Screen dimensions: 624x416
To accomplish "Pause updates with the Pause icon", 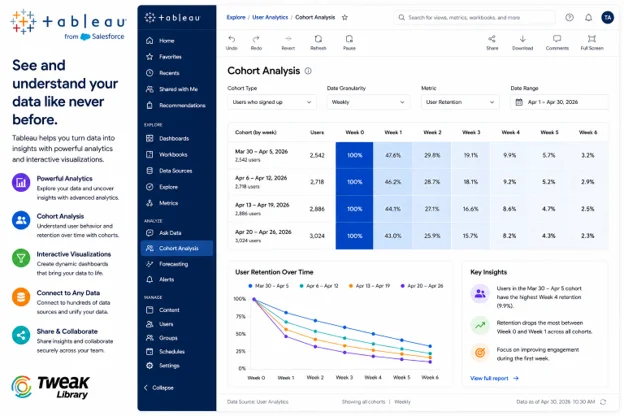I will 349,39.
